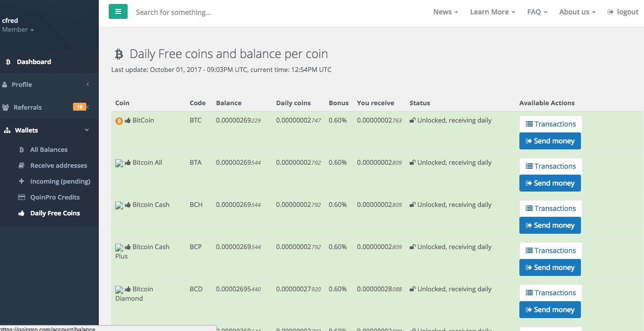Click the Receive addresses book icon
Screen dimensions: 644x331
click(21, 166)
